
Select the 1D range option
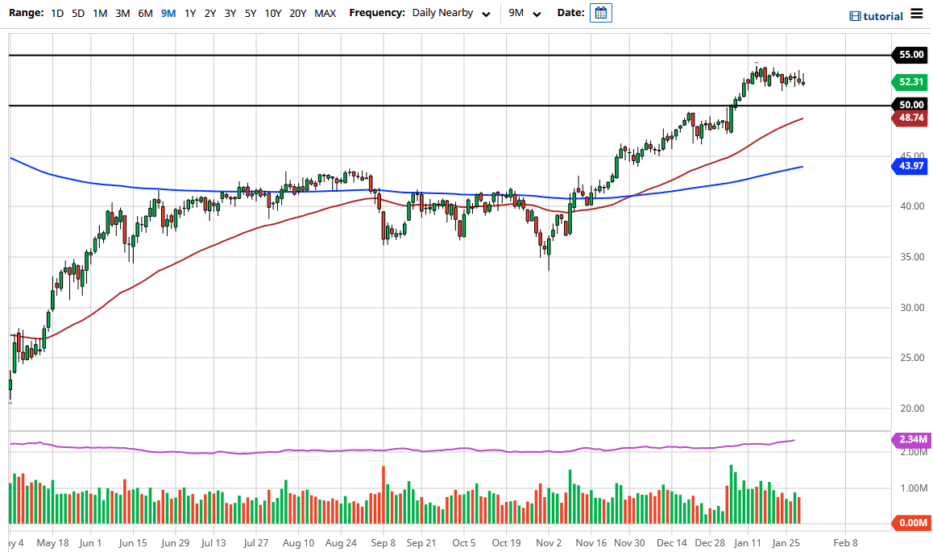[x=56, y=13]
